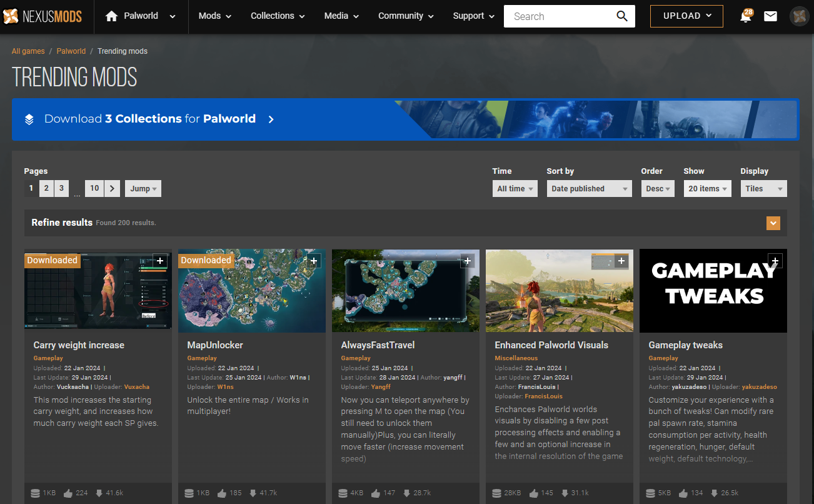This screenshot has width=814, height=504.
Task: Click uploader FrancisLouis link
Action: pos(543,396)
